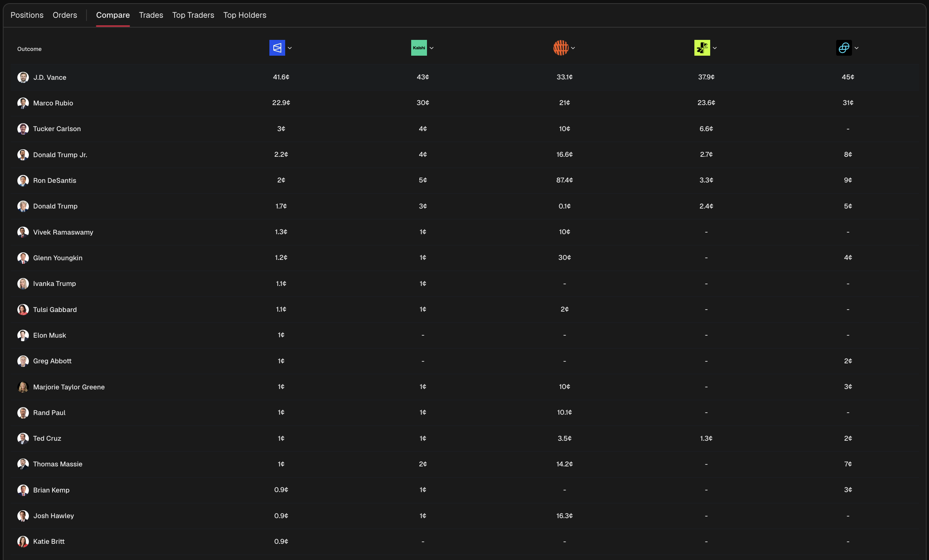Click Marco Rubio's avatar
The height and width of the screenshot is (560, 929).
tap(23, 103)
